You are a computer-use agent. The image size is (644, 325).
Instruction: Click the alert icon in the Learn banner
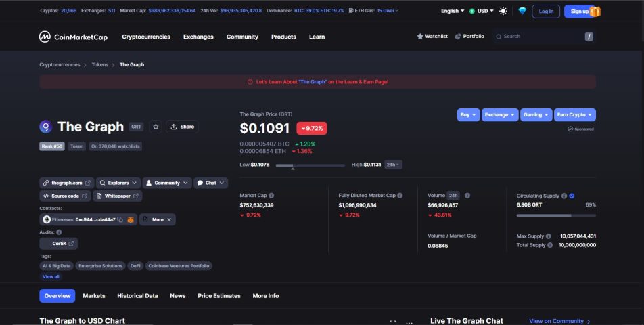[x=250, y=82]
